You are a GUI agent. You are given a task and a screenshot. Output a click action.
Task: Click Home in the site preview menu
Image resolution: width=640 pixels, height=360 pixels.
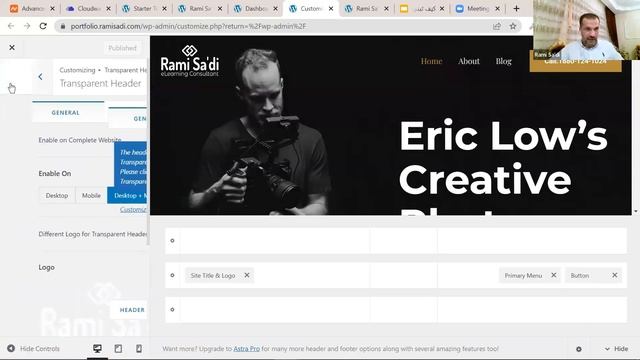[x=431, y=61]
